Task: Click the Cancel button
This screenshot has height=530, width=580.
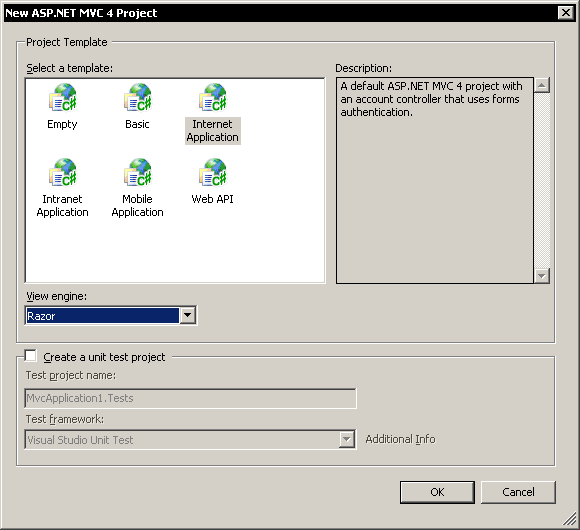Action: coord(518,492)
